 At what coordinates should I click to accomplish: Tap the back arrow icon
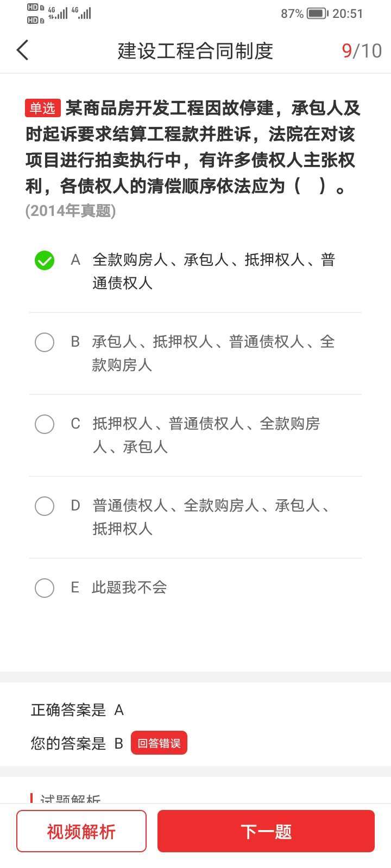point(22,50)
